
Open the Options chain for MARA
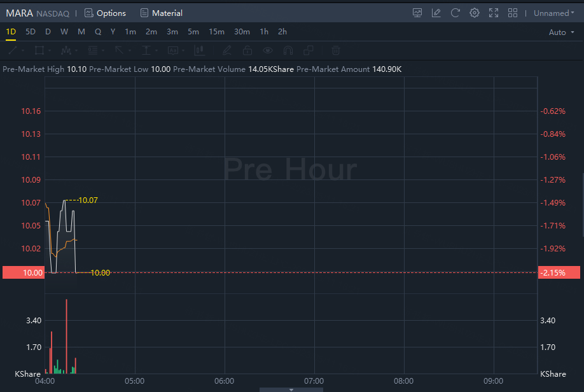pos(105,13)
